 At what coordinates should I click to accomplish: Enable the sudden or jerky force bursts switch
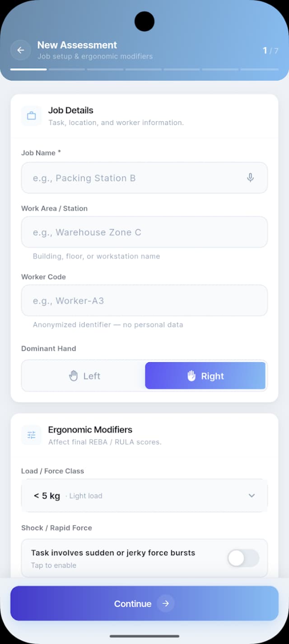(243, 558)
